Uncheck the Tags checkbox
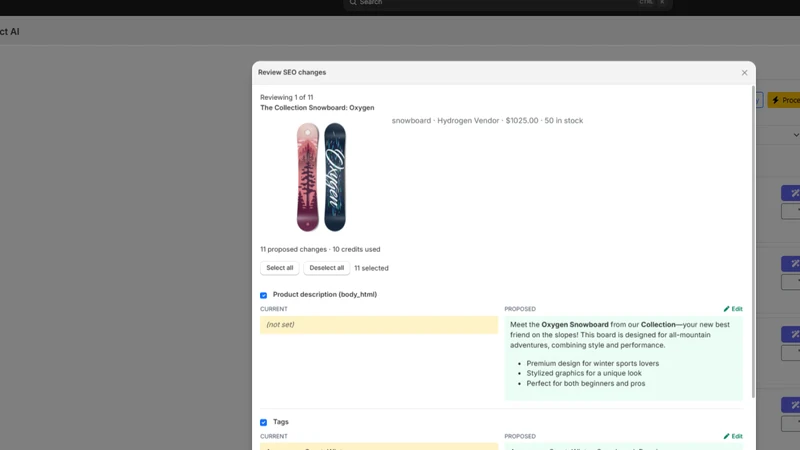 (263, 422)
